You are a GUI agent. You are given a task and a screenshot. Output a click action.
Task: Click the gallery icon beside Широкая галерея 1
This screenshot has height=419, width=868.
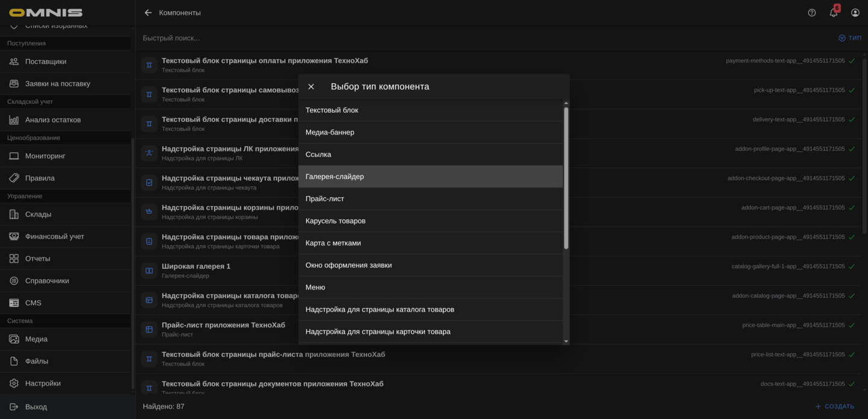pos(148,270)
